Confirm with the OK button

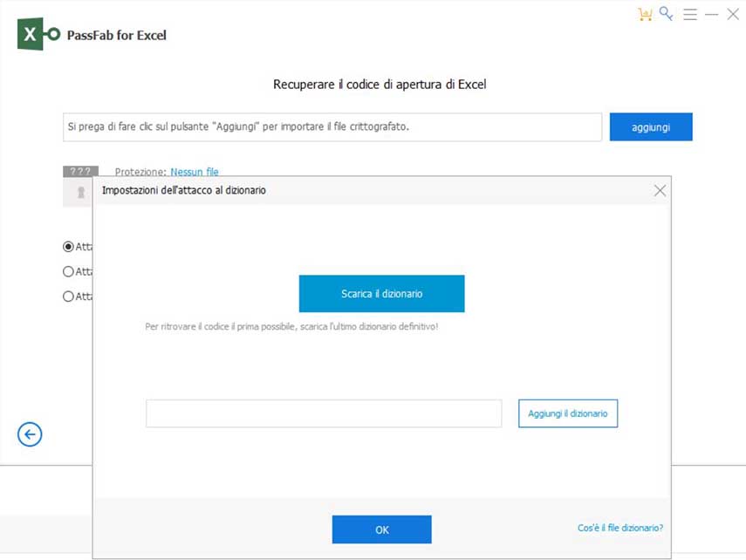point(381,529)
